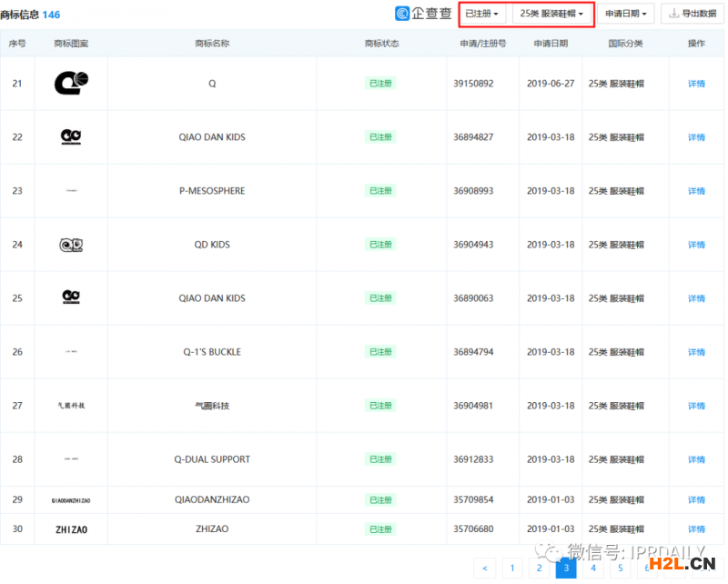This screenshot has height=584, width=728.
Task: Open 详情 for trademark number 36894827
Action: coord(696,137)
